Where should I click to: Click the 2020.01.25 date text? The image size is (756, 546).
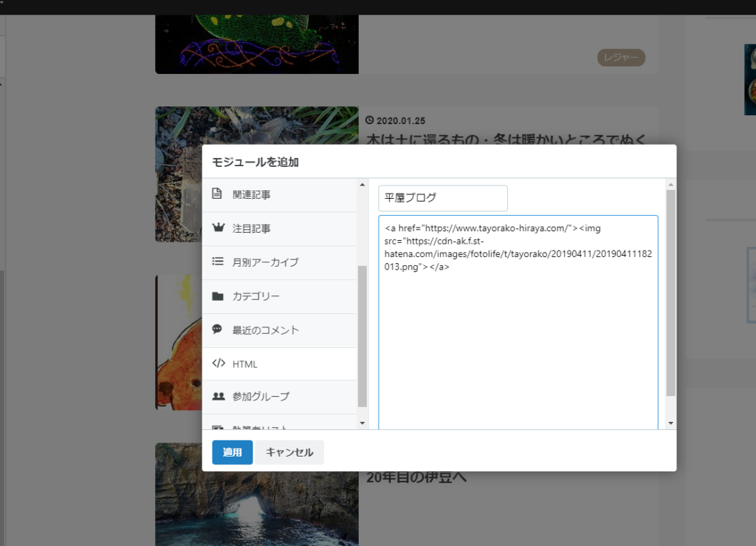401,120
